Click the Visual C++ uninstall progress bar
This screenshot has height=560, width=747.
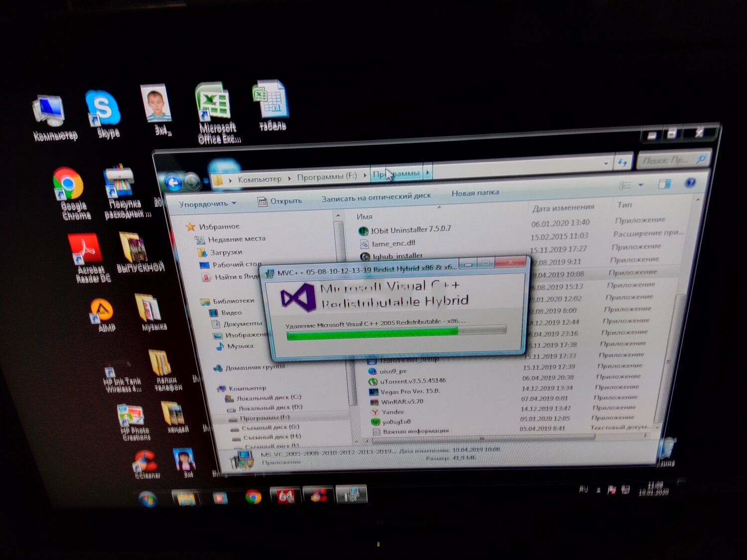[396, 333]
